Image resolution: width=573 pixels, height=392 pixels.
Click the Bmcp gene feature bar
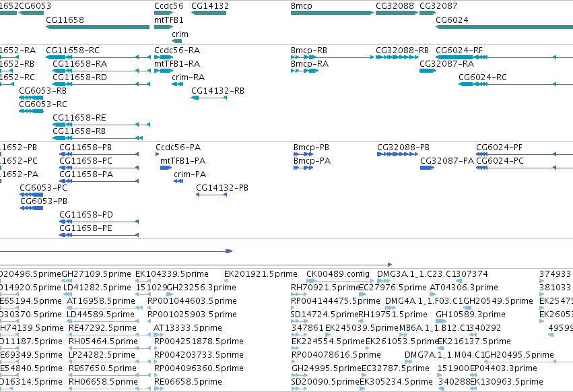(x=332, y=13)
